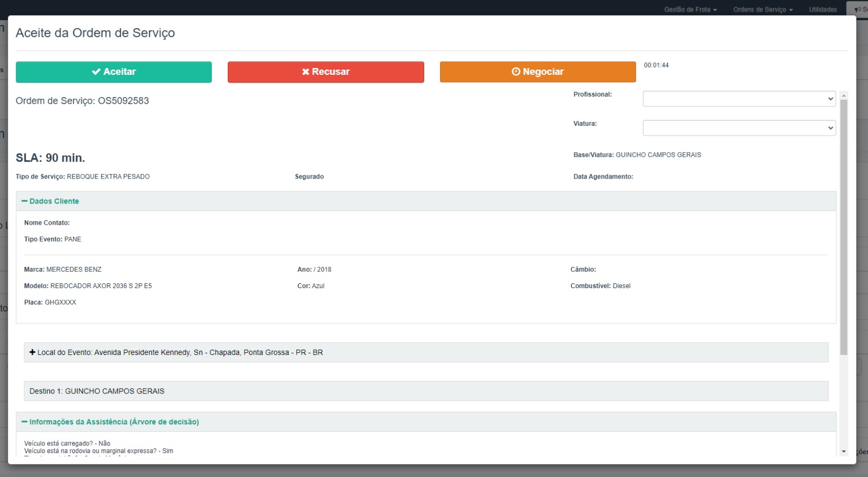Open the Profissional dropdown
This screenshot has width=868, height=477.
coord(738,99)
